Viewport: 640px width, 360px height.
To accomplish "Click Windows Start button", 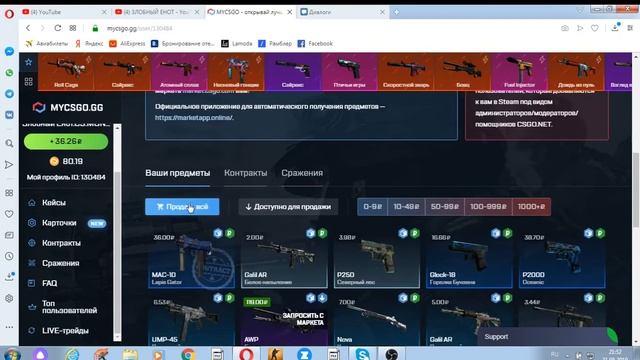I will pos(12,354).
